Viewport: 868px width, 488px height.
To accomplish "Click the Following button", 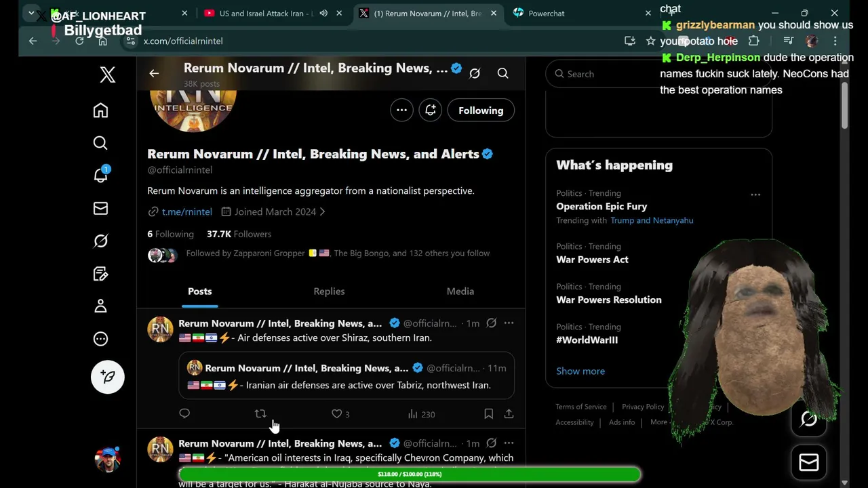I will 481,110.
